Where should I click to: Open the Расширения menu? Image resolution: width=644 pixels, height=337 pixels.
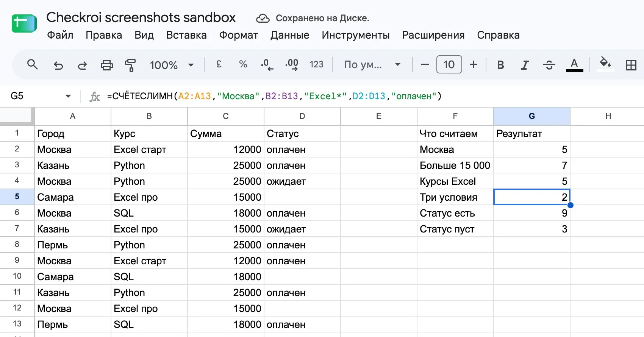click(433, 35)
